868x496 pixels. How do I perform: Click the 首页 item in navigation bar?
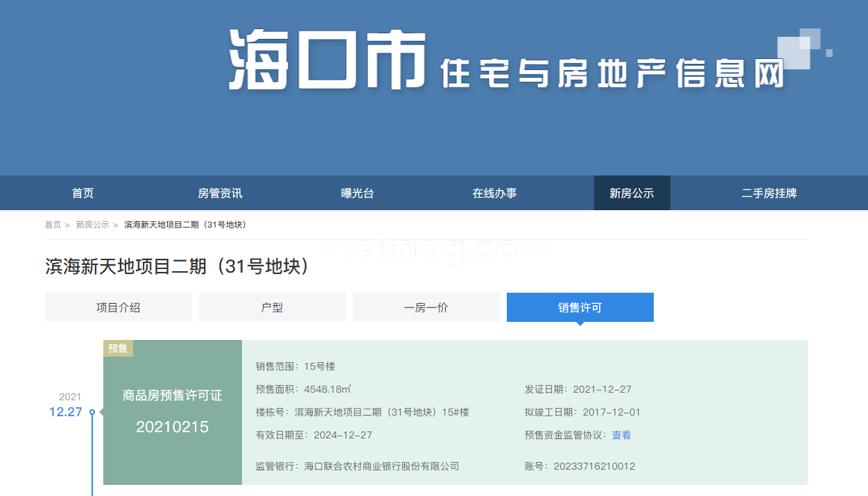(83, 194)
